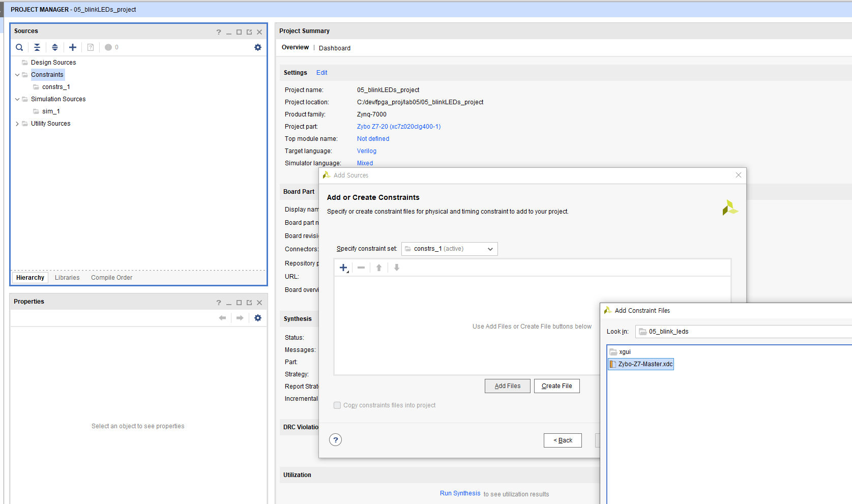The width and height of the screenshot is (852, 504).
Task: Select Utility Sources in the tree
Action: pyautogui.click(x=50, y=124)
